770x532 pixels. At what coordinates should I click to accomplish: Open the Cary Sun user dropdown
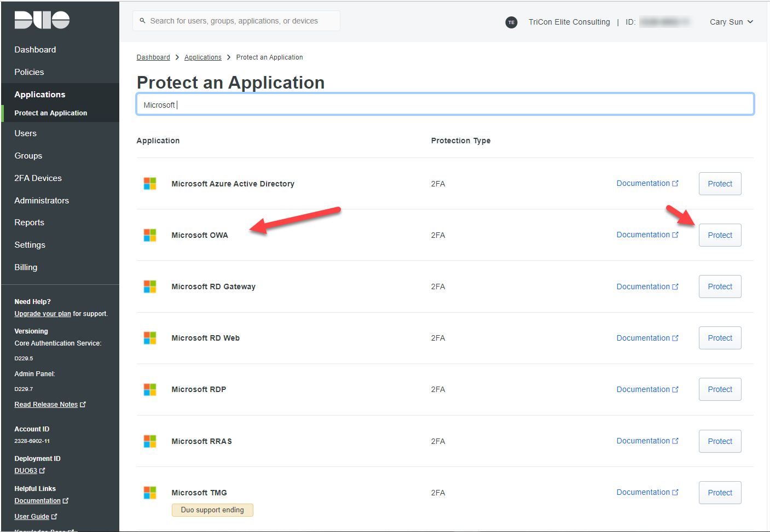coord(731,22)
